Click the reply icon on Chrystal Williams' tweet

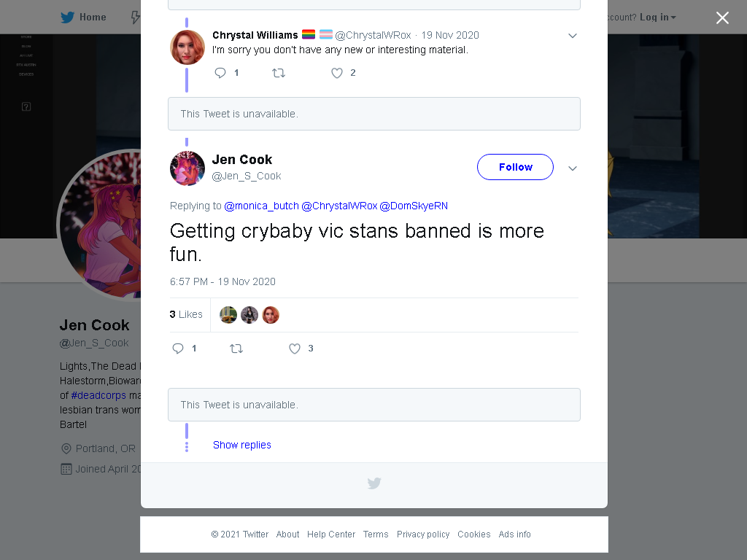click(x=220, y=73)
